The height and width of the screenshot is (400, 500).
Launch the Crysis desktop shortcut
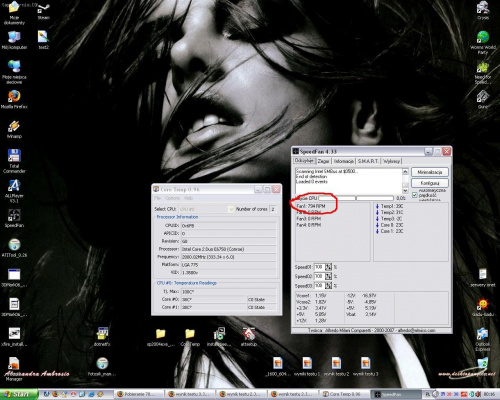point(483,11)
